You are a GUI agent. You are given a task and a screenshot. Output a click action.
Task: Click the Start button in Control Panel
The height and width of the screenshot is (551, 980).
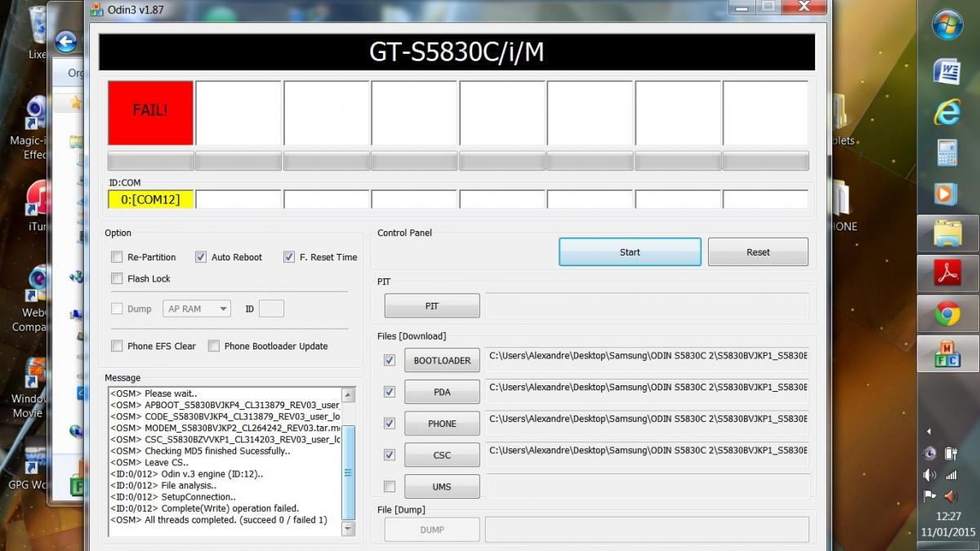click(x=630, y=252)
